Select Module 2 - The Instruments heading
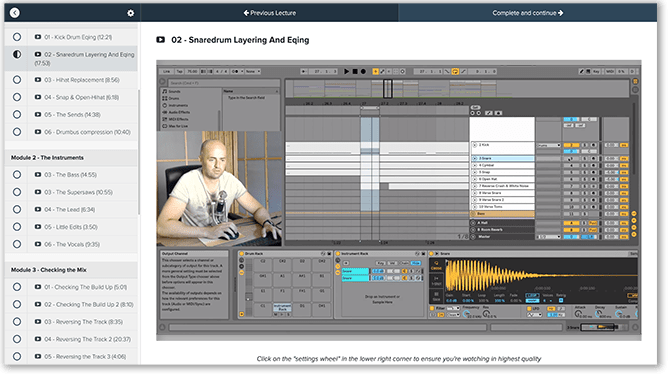Screen dimensions: 672x378 tap(47, 158)
